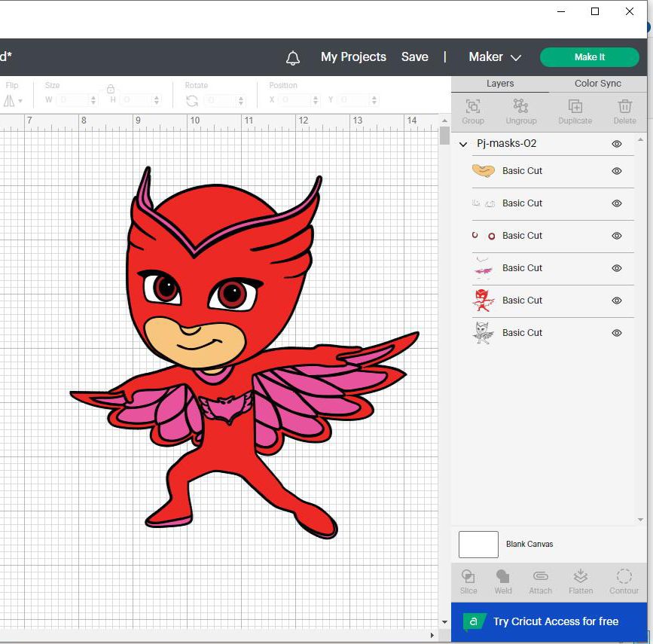Open the notifications bell

pyautogui.click(x=293, y=57)
